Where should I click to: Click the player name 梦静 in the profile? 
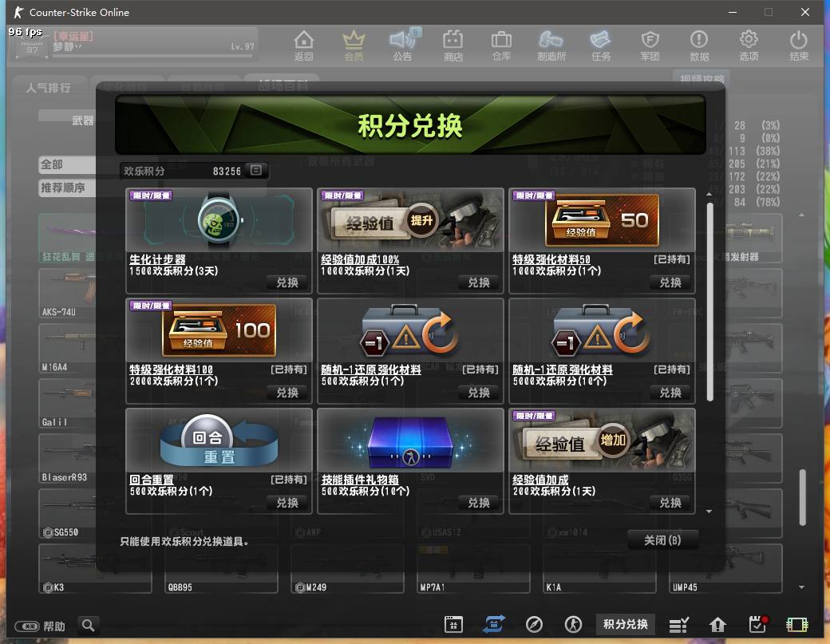pyautogui.click(x=64, y=47)
